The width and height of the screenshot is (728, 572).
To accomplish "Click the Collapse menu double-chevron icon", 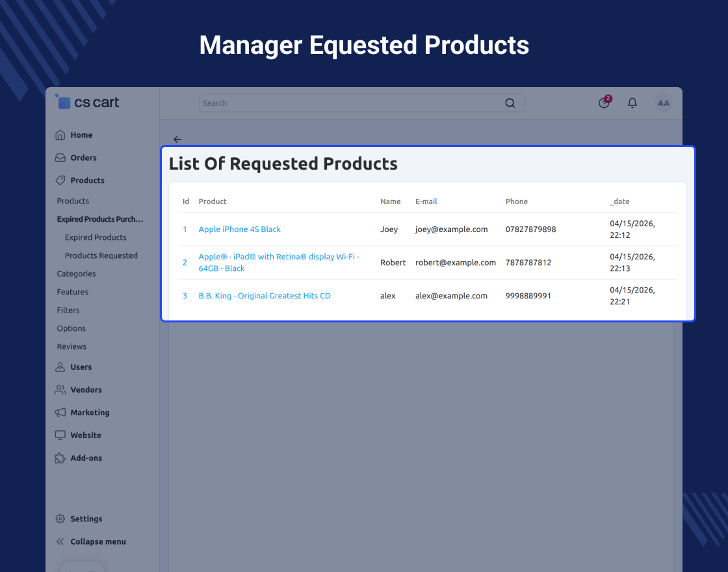I will [60, 542].
